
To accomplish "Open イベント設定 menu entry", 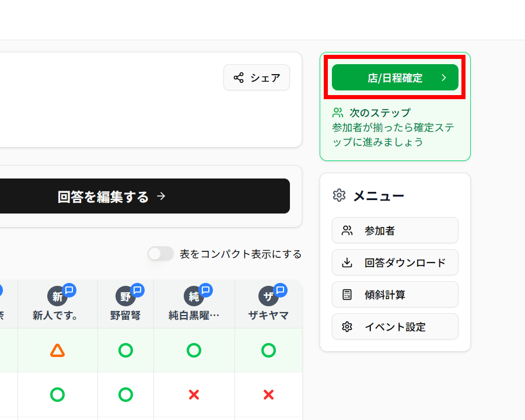I will pyautogui.click(x=395, y=327).
